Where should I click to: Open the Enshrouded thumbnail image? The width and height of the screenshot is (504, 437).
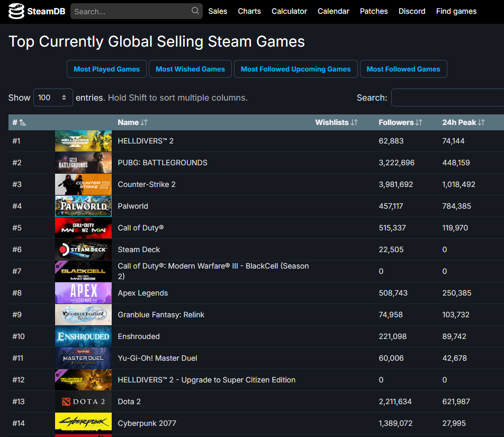(x=83, y=336)
